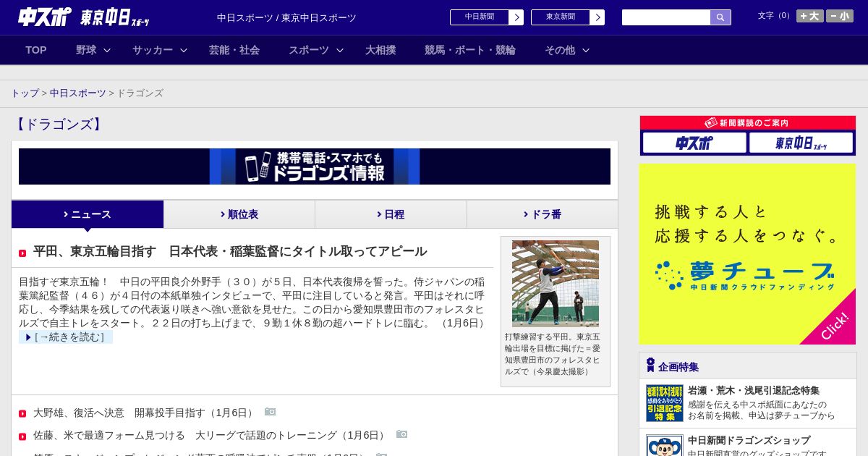The height and width of the screenshot is (456, 868).
Task: Open 岩瀬・荒木・浅尾引退記念特集 link
Action: click(x=754, y=390)
